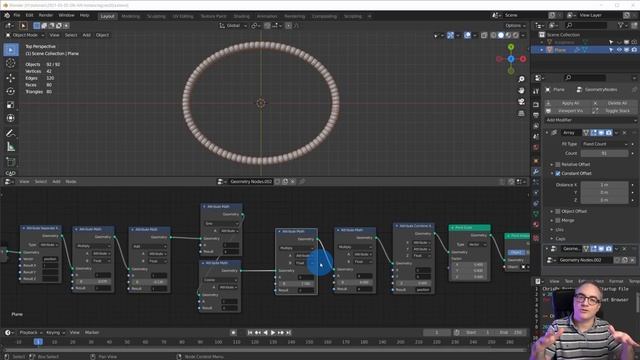
Task: Open the Render properties tab icon
Action: (x=536, y=104)
